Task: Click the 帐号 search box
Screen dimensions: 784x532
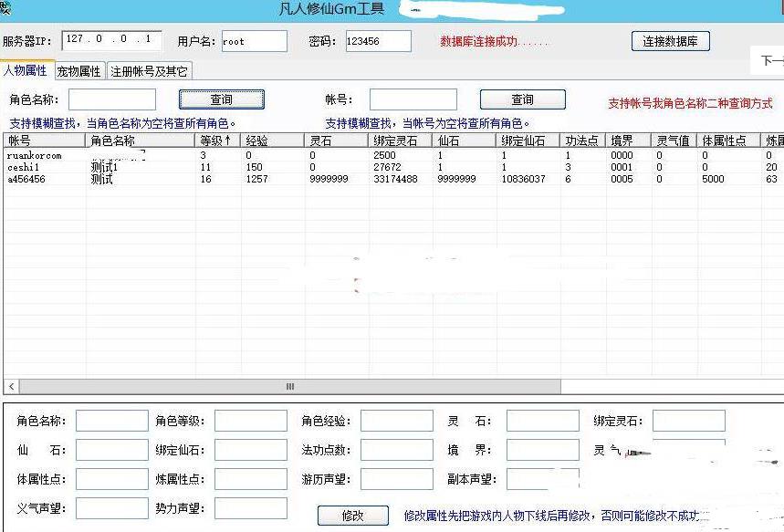Action: [412, 99]
